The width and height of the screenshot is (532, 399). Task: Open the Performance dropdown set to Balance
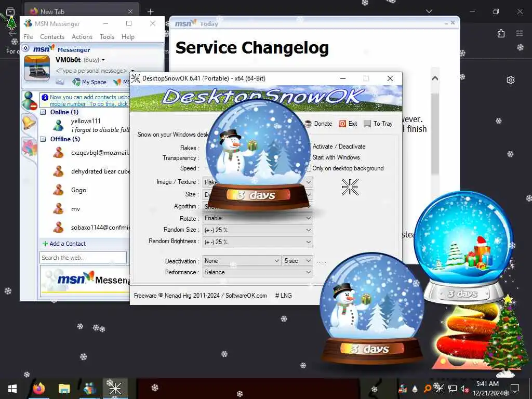click(x=258, y=272)
